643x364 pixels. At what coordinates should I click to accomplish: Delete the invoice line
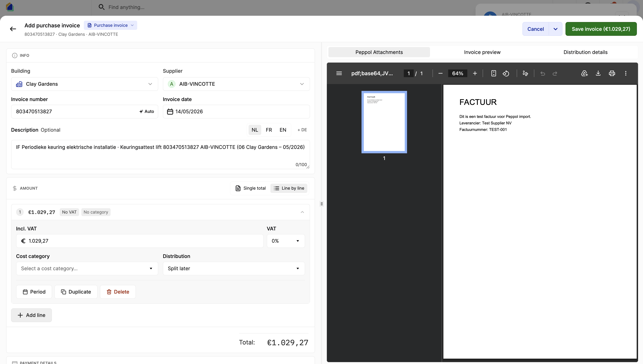pyautogui.click(x=118, y=292)
